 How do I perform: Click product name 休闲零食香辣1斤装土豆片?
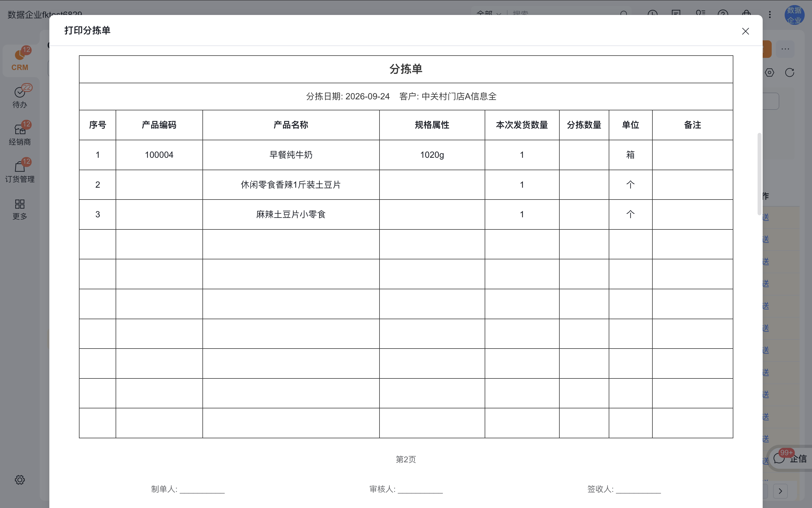tap(291, 185)
